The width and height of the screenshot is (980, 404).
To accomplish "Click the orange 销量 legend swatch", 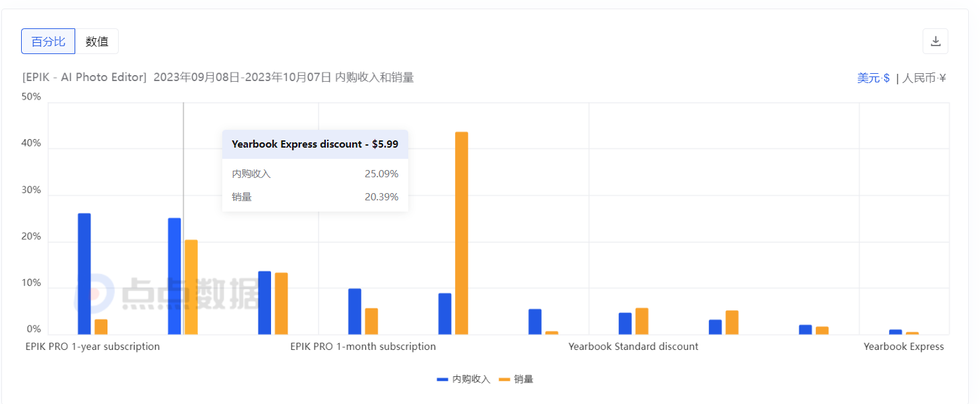I will tap(504, 379).
